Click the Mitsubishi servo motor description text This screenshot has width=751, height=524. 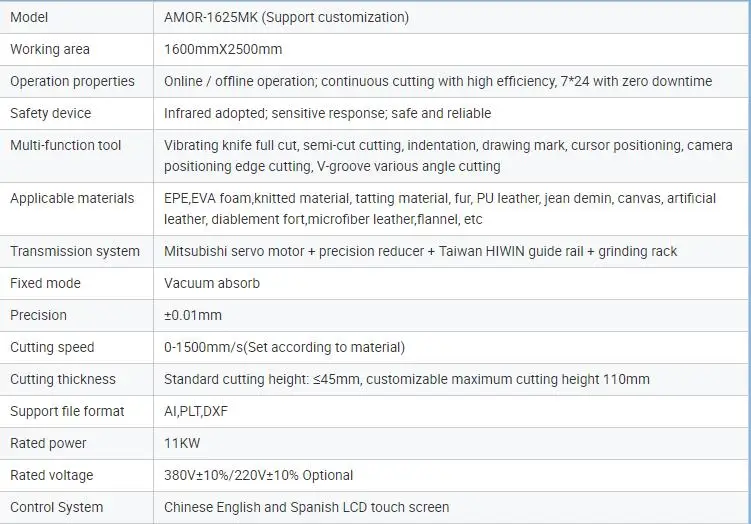421,251
